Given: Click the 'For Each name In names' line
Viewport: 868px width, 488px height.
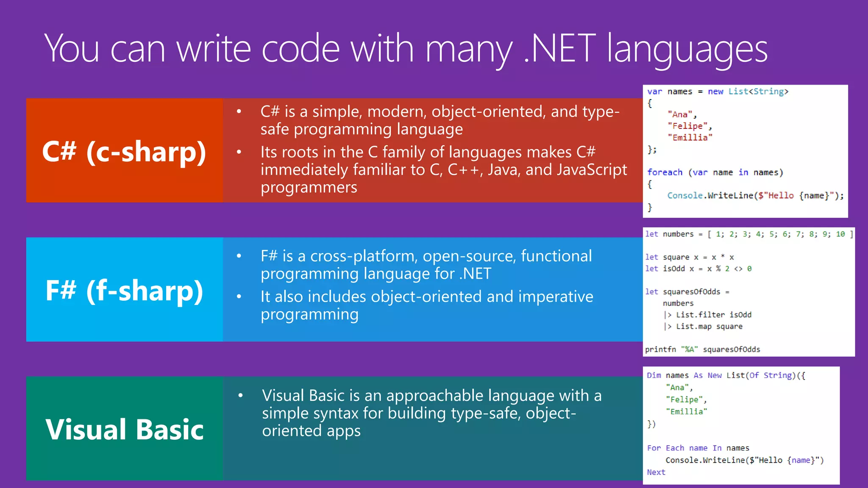Looking at the screenshot, I should pyautogui.click(x=698, y=448).
